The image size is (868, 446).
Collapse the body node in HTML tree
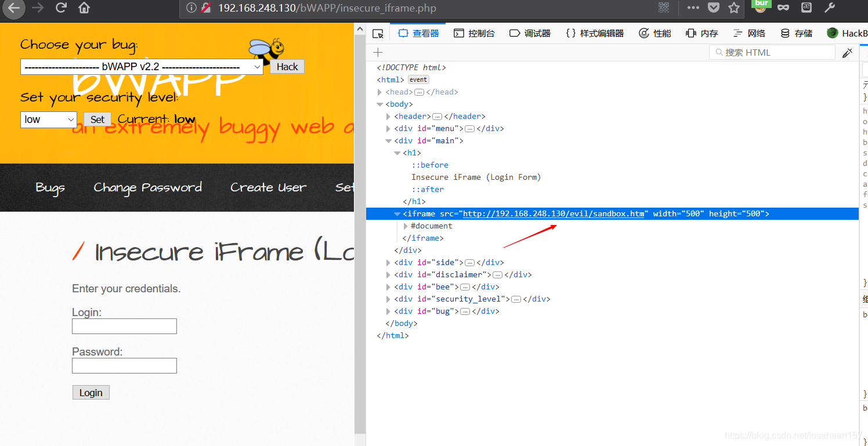click(380, 104)
